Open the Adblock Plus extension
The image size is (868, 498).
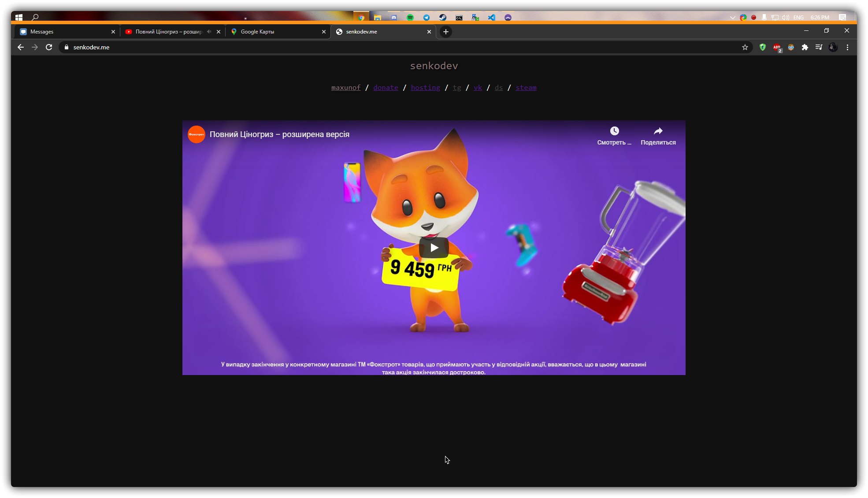coord(777,47)
